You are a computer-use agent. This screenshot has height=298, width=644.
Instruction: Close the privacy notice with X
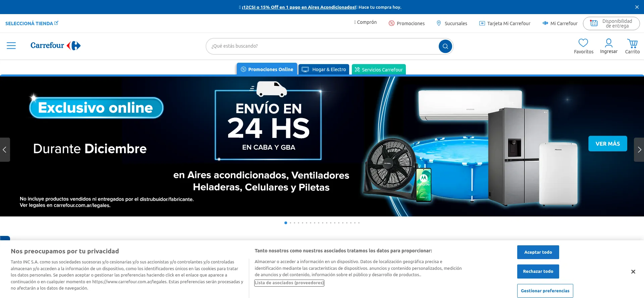point(633,271)
